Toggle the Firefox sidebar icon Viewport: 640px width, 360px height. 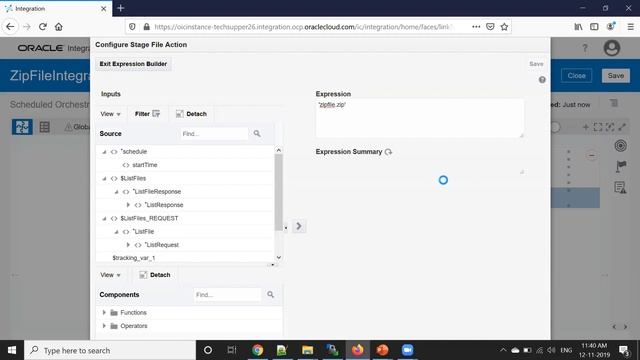tap(594, 27)
